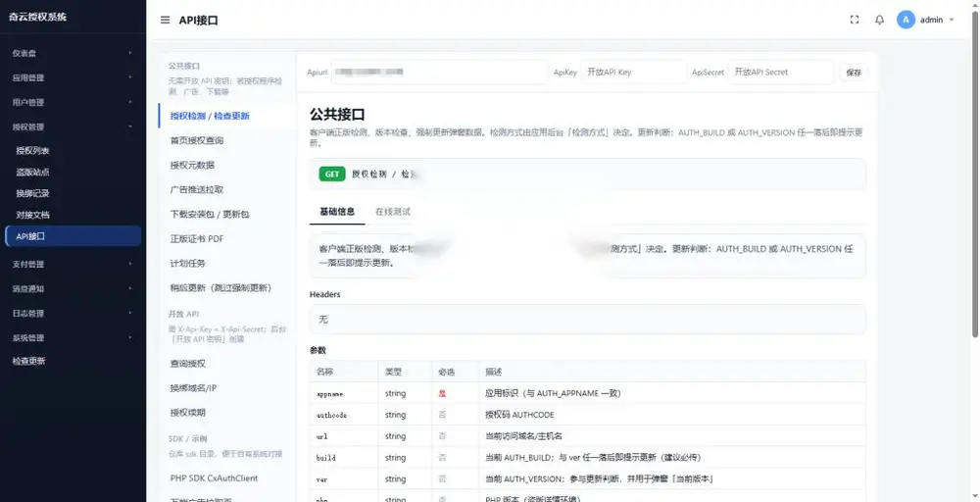
Task: Click the 必选 column header
Action: pos(456,372)
